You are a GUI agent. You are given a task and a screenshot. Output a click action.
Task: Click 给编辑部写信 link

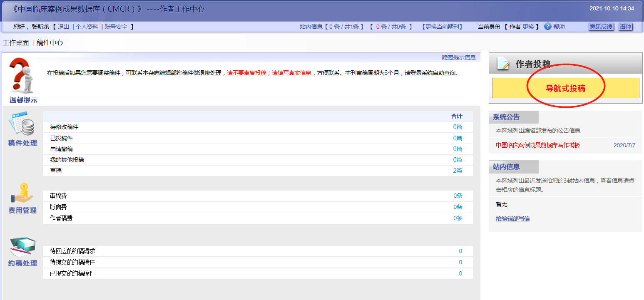(x=512, y=218)
